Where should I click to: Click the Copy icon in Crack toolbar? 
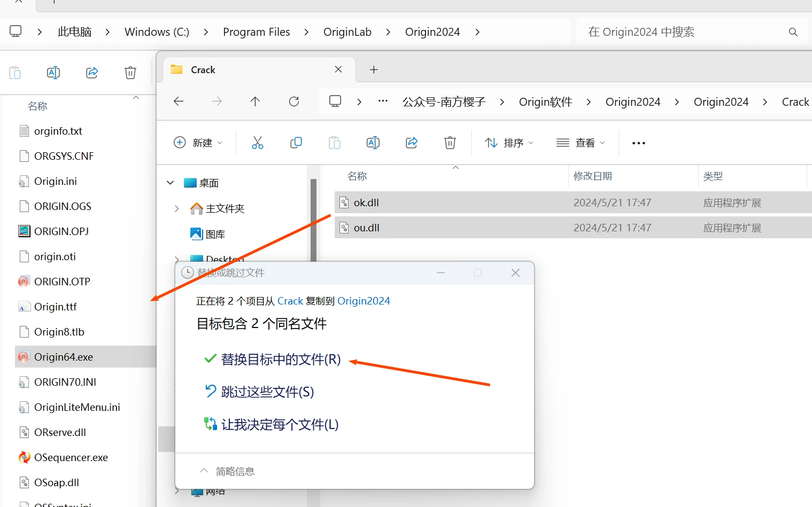pos(296,143)
